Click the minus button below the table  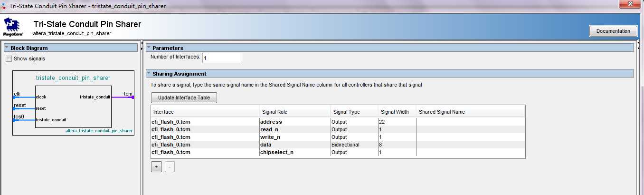point(170,167)
